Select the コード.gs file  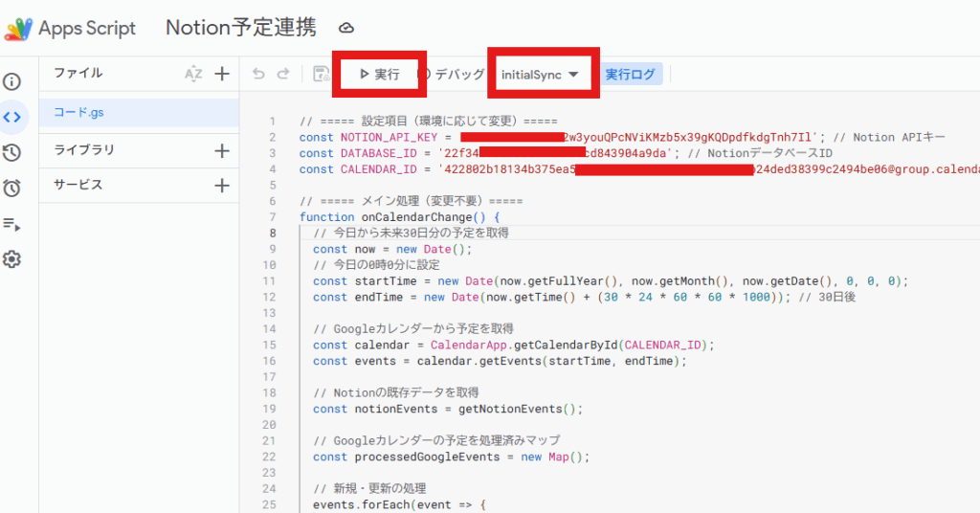click(139, 113)
